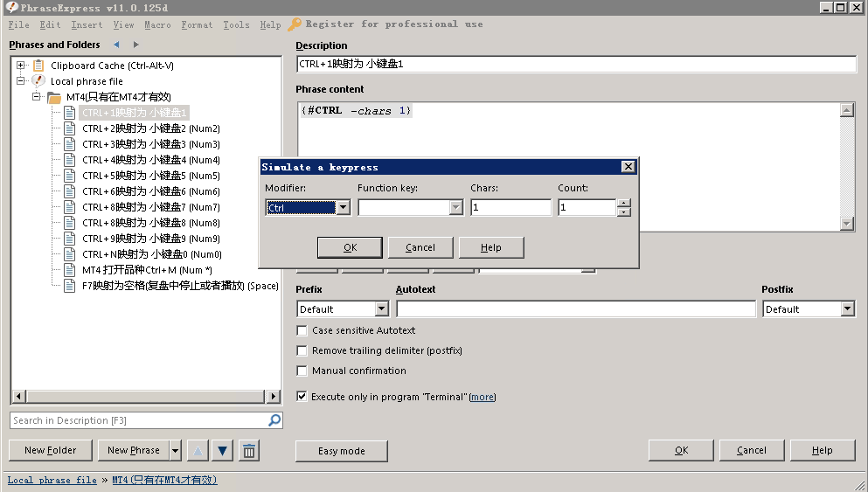The image size is (868, 492).
Task: Click phrase icon for F7 (Space)
Action: (69, 286)
